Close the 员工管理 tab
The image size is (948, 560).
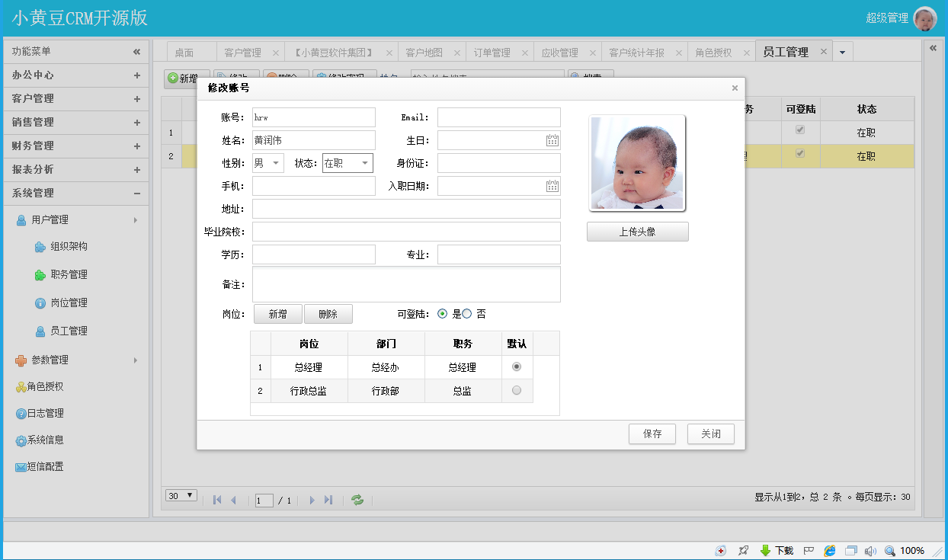pyautogui.click(x=823, y=51)
